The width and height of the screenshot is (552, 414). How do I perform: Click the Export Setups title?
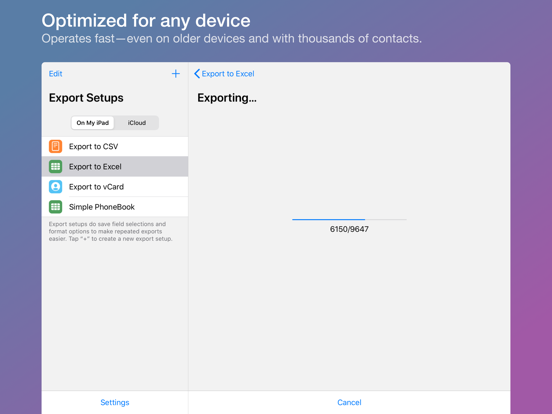coord(86,98)
